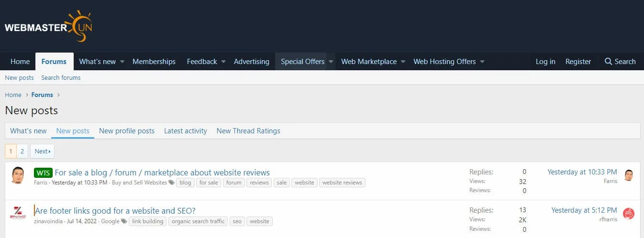Open thread Are footer links good for SEO
Viewport: 644px width, 238px height.
click(115, 211)
